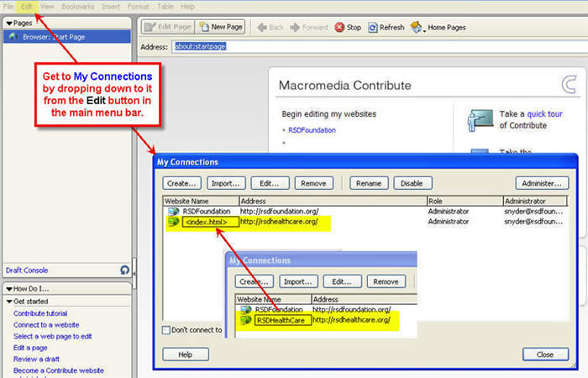
Task: Click the Back arrow icon
Action: click(262, 28)
